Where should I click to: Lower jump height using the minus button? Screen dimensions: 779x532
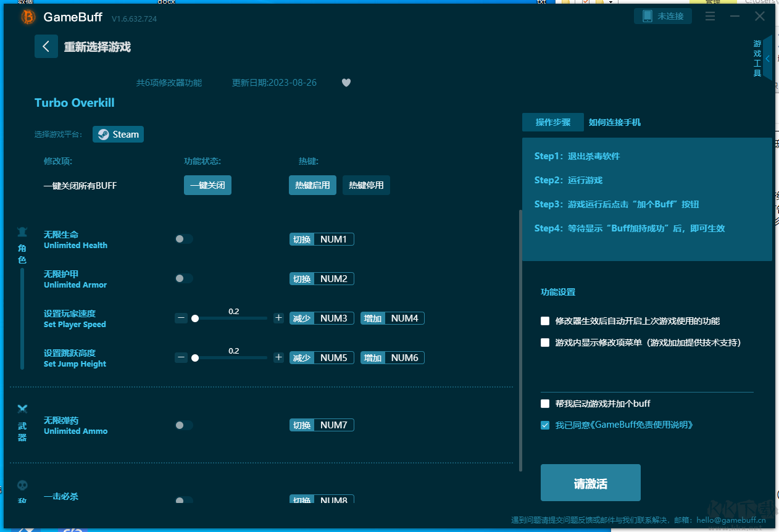(x=181, y=358)
